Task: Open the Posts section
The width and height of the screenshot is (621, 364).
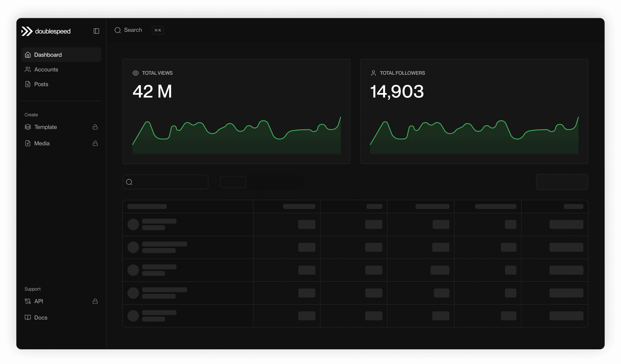Action: coord(41,84)
